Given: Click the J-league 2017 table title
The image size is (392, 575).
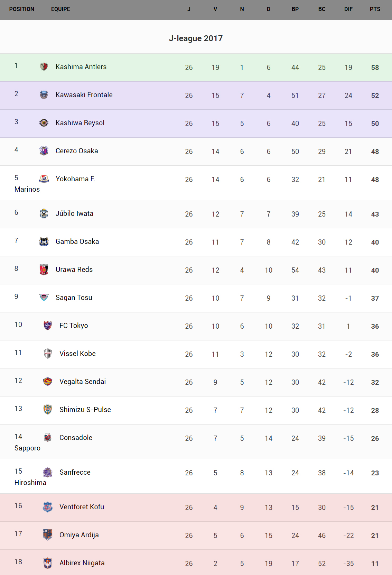Looking at the screenshot, I should click(x=196, y=38).
